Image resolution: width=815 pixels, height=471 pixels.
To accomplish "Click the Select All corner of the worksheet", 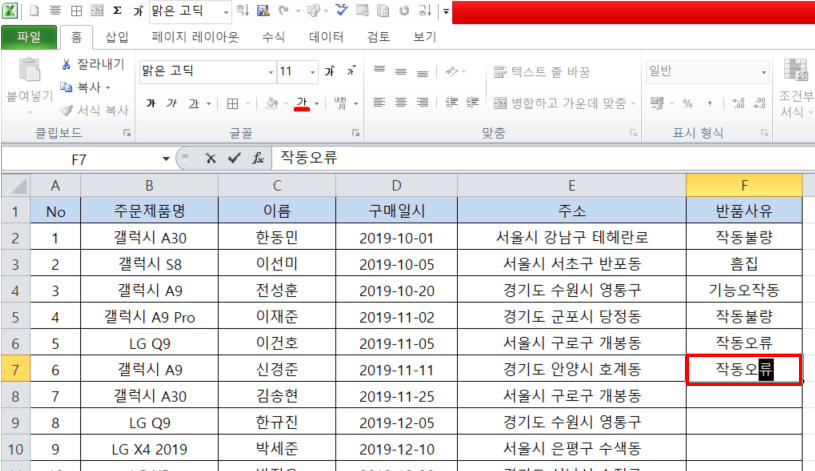I will 16,186.
